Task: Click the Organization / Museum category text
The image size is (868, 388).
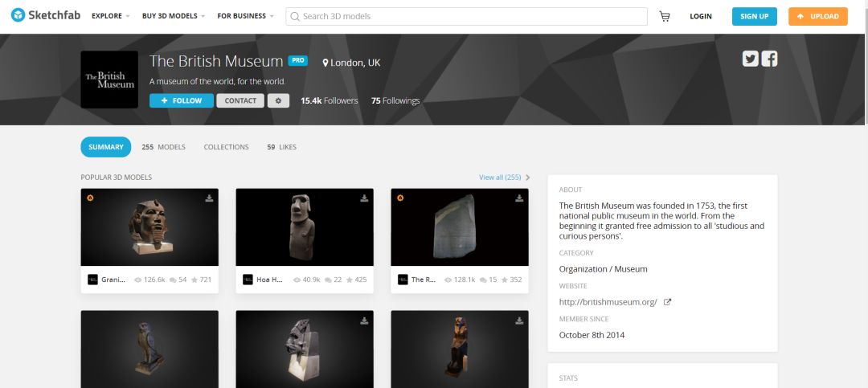Action: pos(603,270)
